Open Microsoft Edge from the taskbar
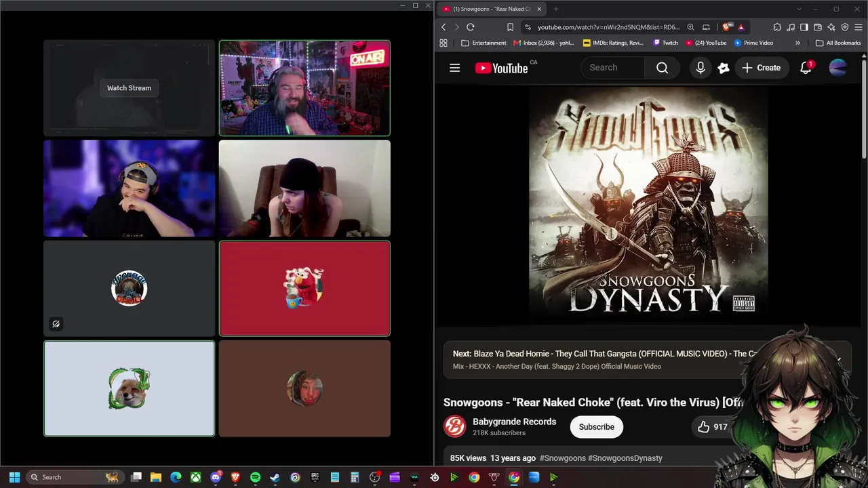Viewport: 868px width, 488px height. click(176, 477)
